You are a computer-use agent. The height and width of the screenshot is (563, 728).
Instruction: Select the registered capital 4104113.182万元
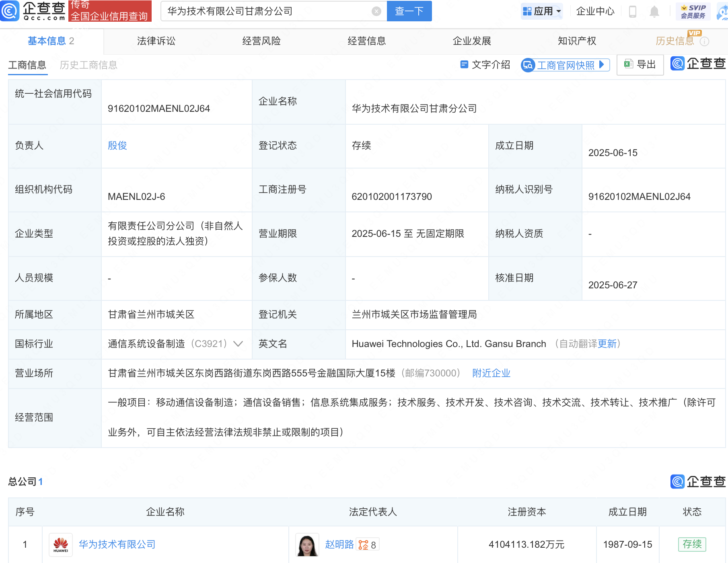526,545
